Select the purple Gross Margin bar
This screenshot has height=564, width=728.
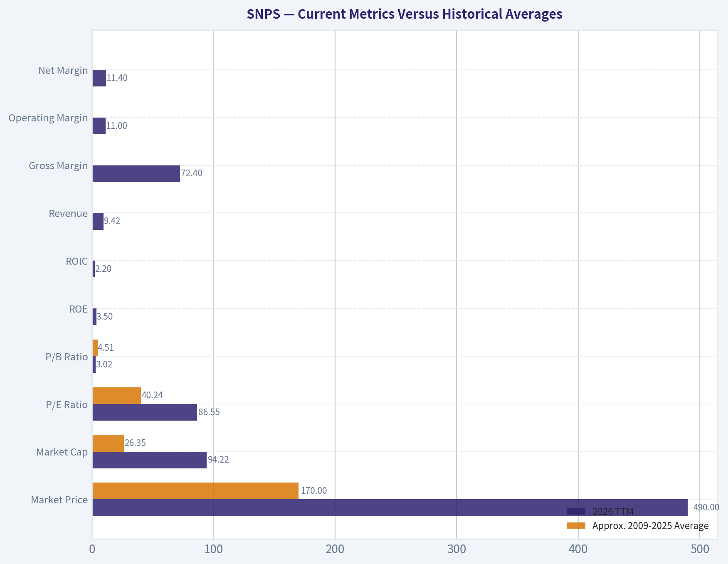pos(136,174)
